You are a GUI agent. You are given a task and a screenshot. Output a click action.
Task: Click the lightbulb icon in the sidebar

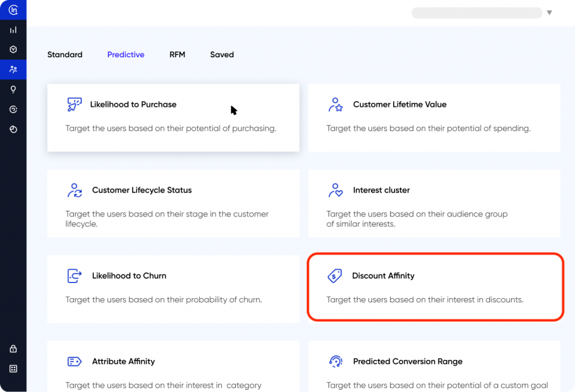tap(13, 89)
